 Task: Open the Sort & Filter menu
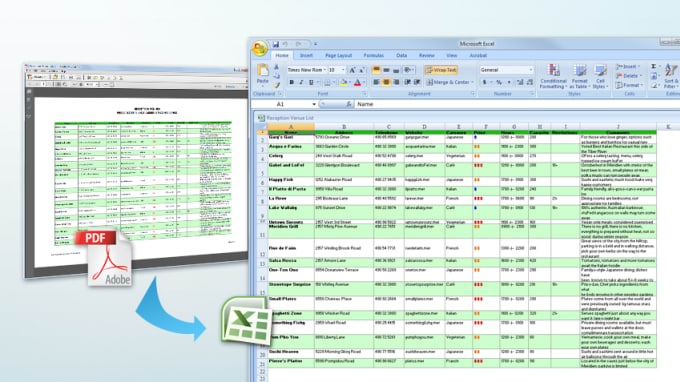point(671,76)
